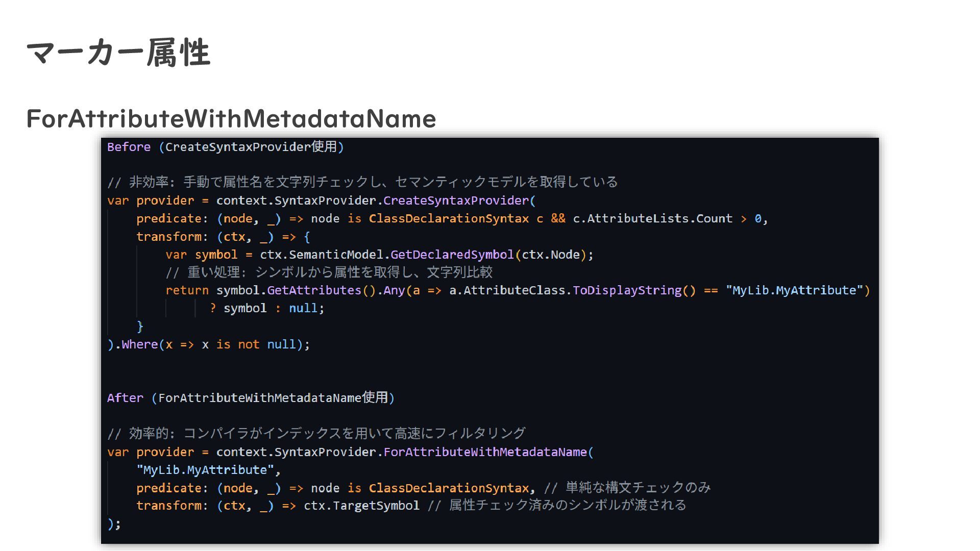980x551 pixels.
Task: Click the CreateSyntaxProvider method call
Action: coord(456,201)
